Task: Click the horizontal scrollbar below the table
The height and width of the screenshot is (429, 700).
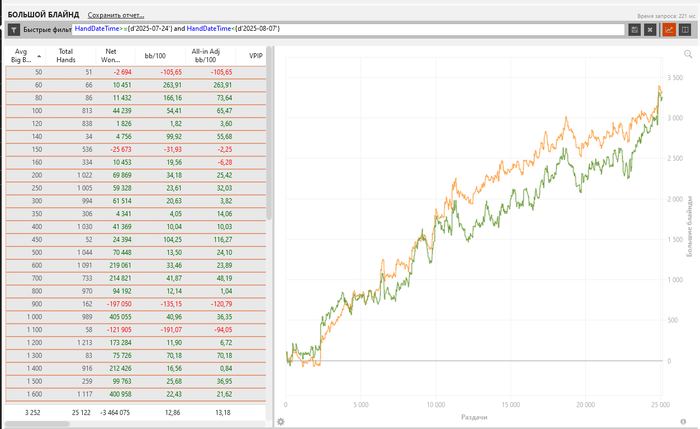Action: 37,424
